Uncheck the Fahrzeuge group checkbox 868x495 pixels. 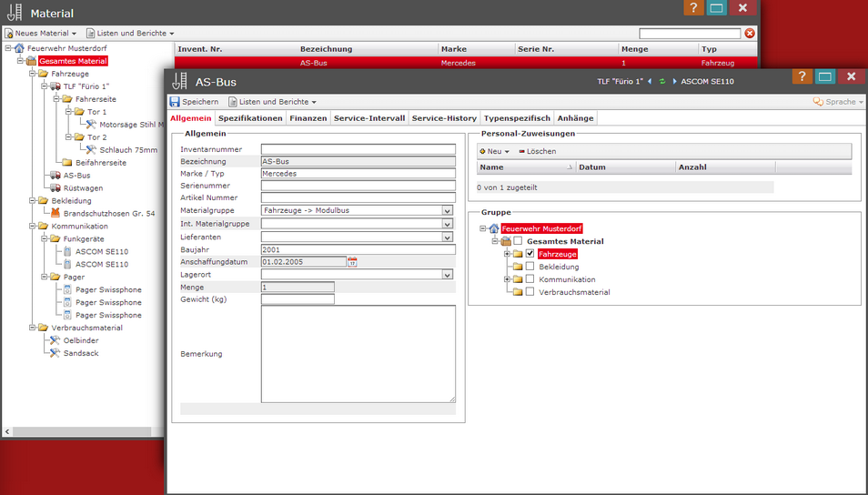point(530,254)
